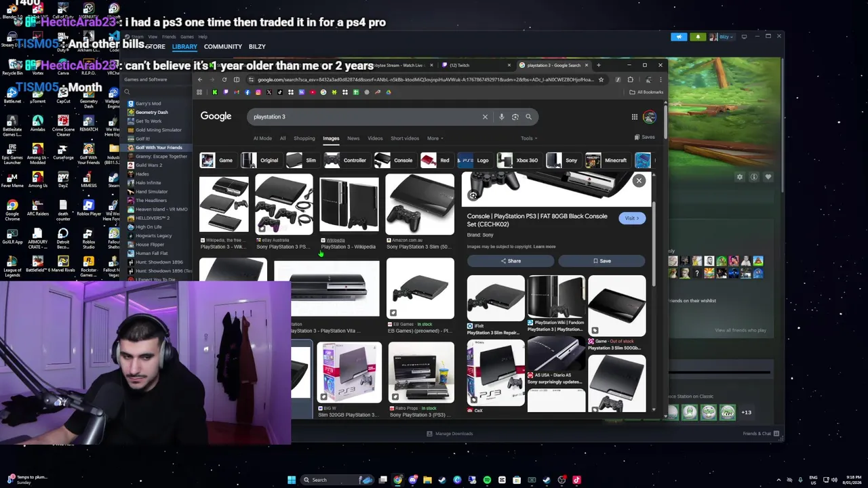Open TikTok app in the taskbar
Screen dimensions: 868x488
pyautogui.click(x=576, y=480)
